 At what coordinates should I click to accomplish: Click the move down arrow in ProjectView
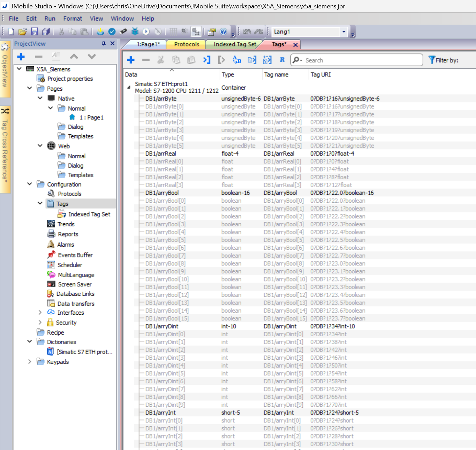92,56
